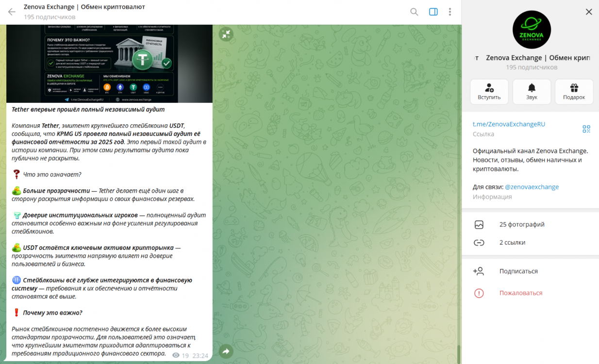Click the add-user icon beside Подписаться

click(479, 271)
